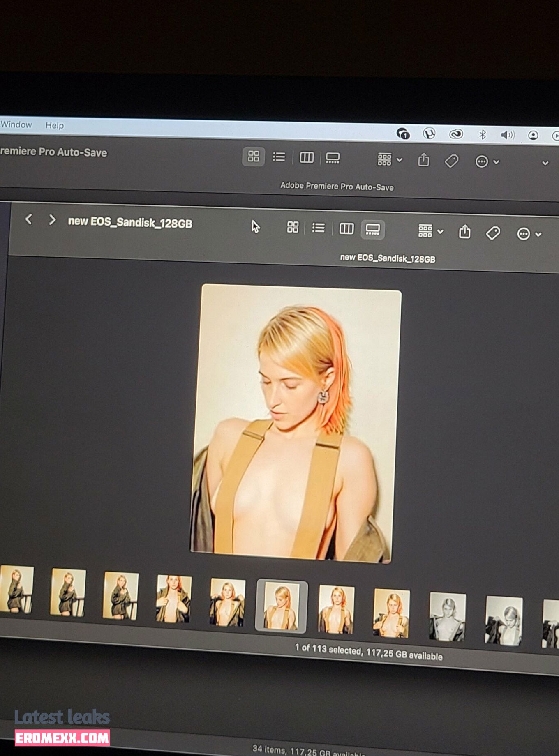This screenshot has height=756, width=559.
Task: Open the Creative Cloud menu bar icon
Action: tap(456, 134)
